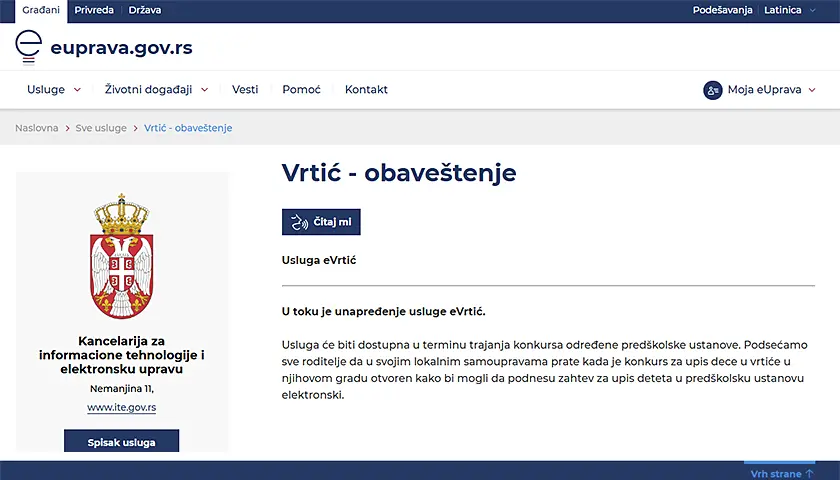The width and height of the screenshot is (840, 480).
Task: Click the Moja eUprava label
Action: (x=764, y=90)
